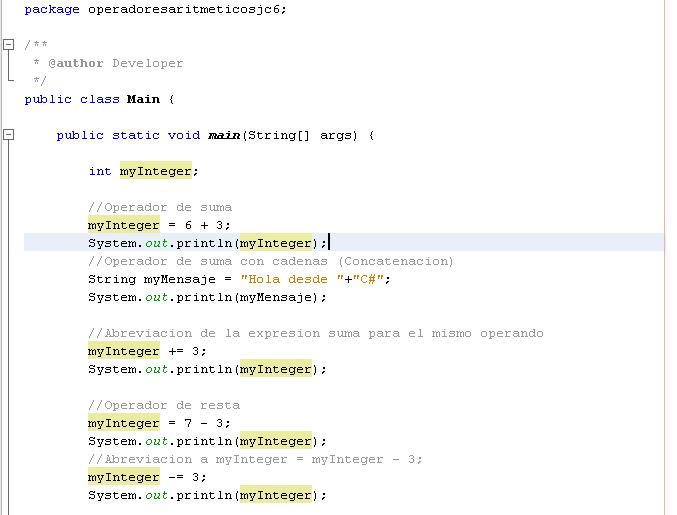
Task: Click the '//Operador de resta' comment
Action: pos(164,405)
